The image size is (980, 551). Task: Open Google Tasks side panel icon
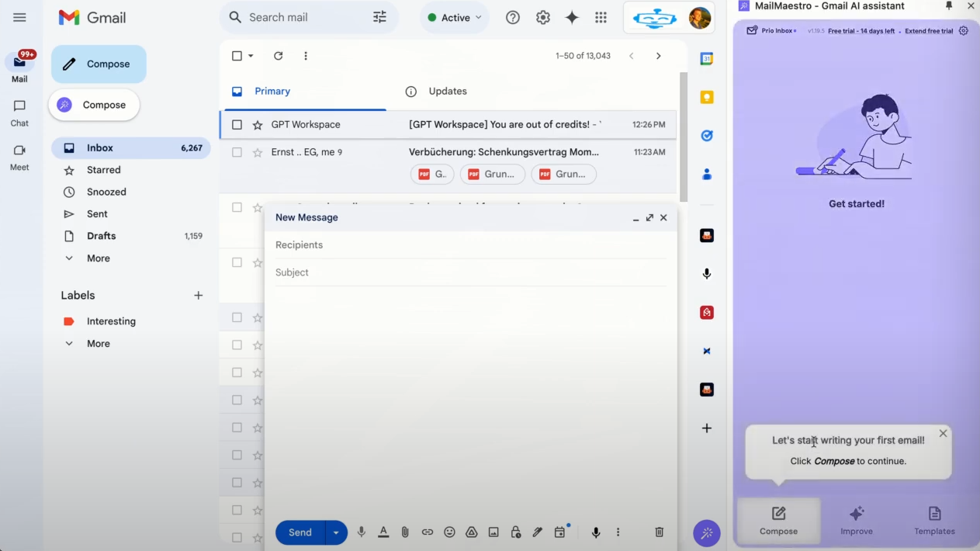pyautogui.click(x=707, y=136)
